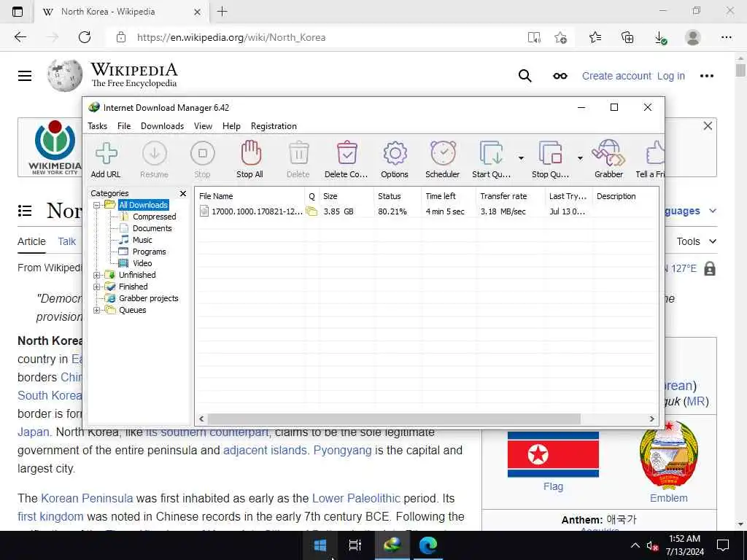This screenshot has height=560, width=747.
Task: Open the Help menu in IDM
Action: [x=231, y=126]
